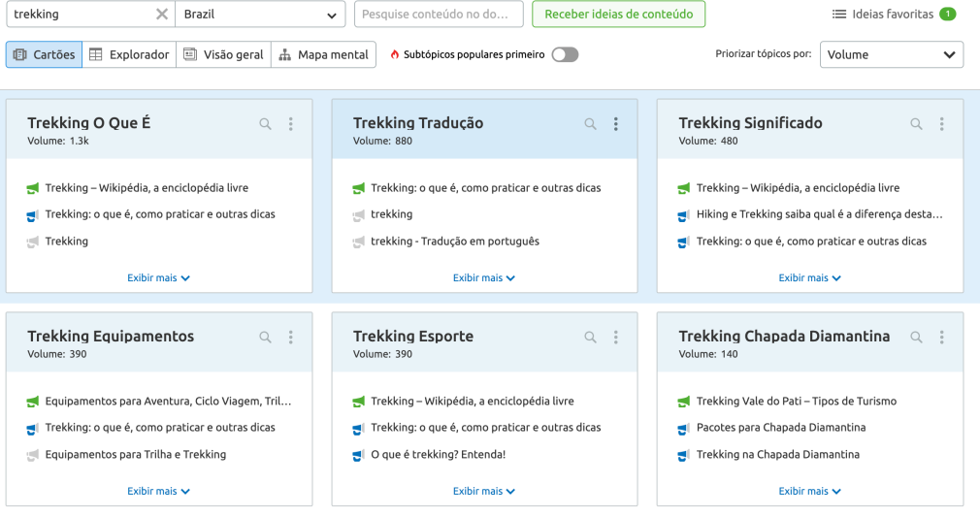This screenshot has width=980, height=517.
Task: Open 'Trekking na Chapada Diamantina' headline
Action: pos(778,454)
